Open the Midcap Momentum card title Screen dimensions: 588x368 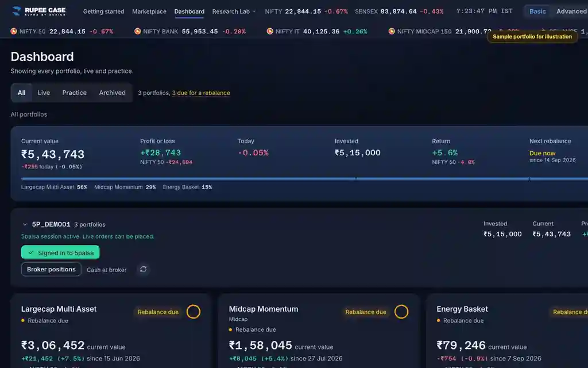(x=264, y=309)
